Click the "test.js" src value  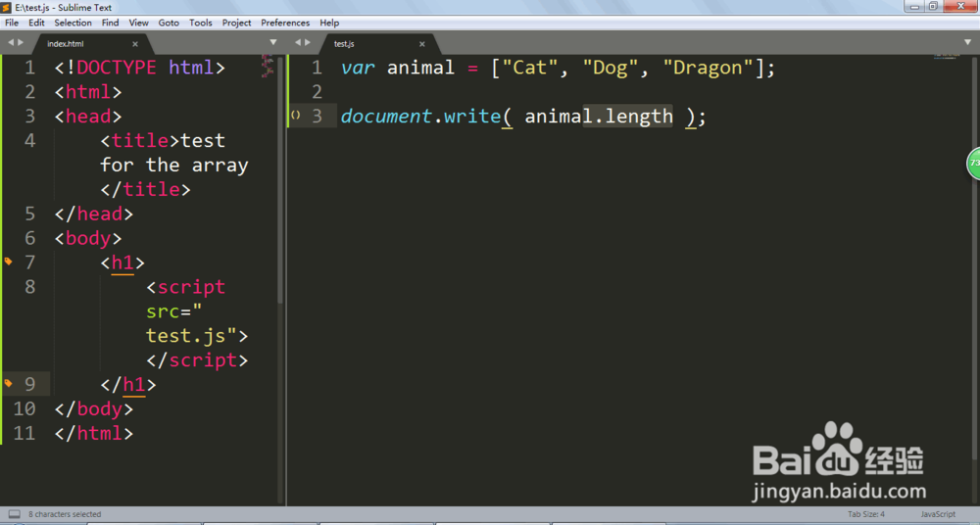185,336
